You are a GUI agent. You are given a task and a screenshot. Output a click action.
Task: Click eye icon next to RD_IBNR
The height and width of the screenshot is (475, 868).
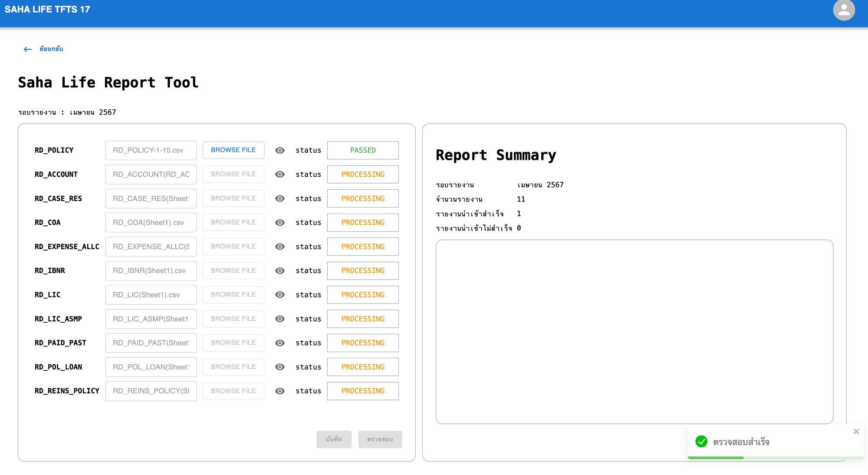(x=280, y=270)
